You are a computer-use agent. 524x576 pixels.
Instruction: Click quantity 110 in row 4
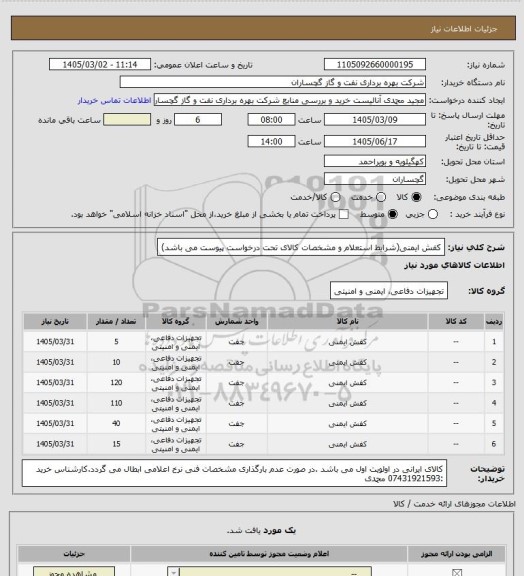[x=116, y=403]
